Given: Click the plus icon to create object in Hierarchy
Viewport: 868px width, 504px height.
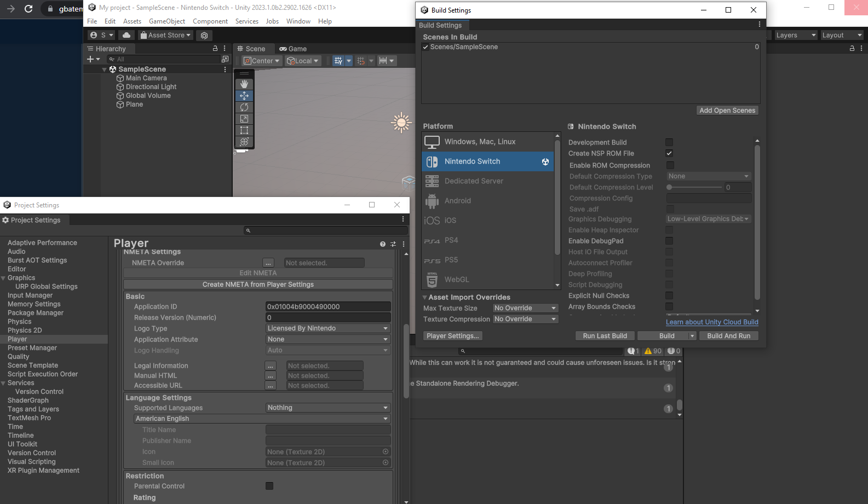Looking at the screenshot, I should pyautogui.click(x=90, y=59).
